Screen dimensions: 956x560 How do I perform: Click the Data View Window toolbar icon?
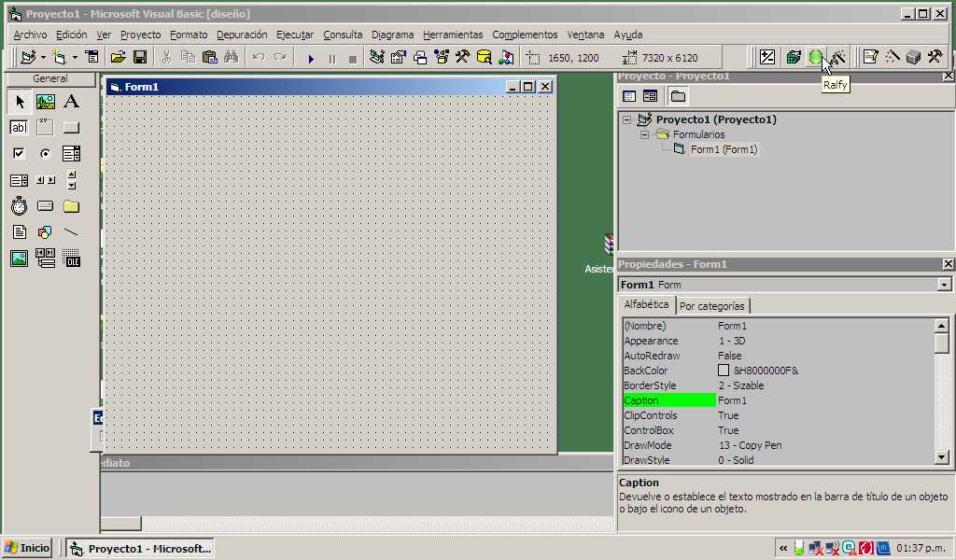click(x=485, y=58)
